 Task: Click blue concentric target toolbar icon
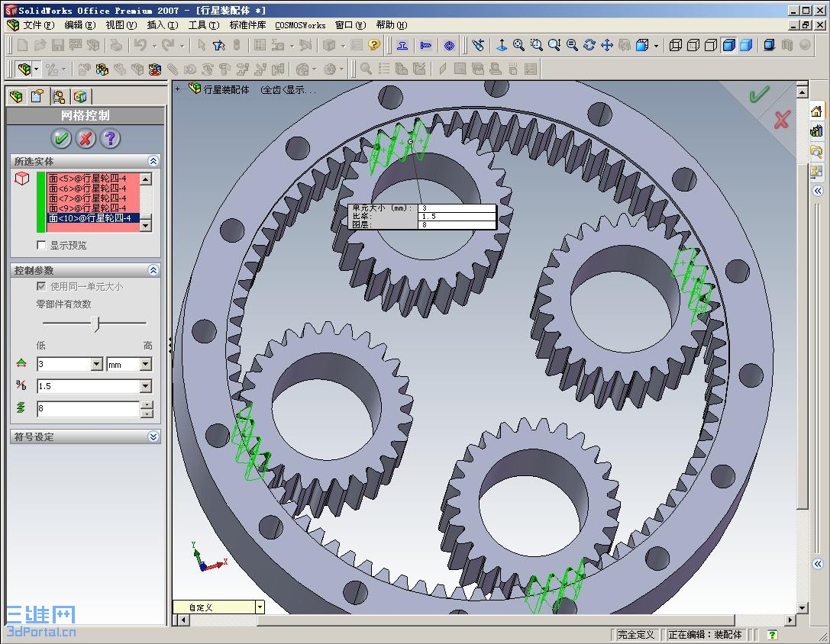click(449, 46)
